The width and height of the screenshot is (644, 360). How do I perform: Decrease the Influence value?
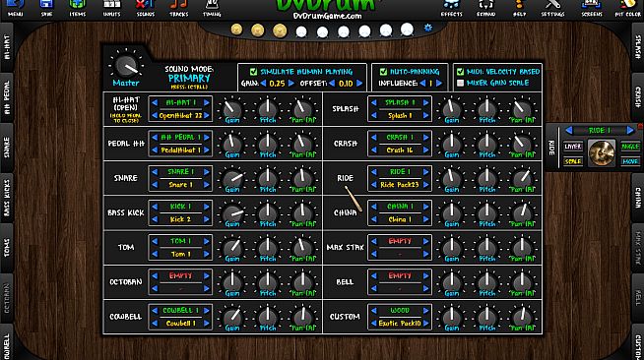click(x=422, y=84)
